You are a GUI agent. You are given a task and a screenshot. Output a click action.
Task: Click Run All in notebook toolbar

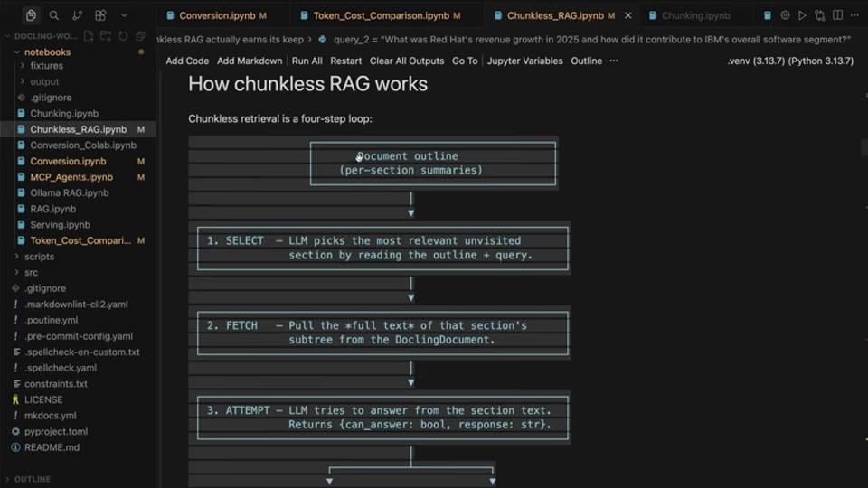click(x=307, y=61)
